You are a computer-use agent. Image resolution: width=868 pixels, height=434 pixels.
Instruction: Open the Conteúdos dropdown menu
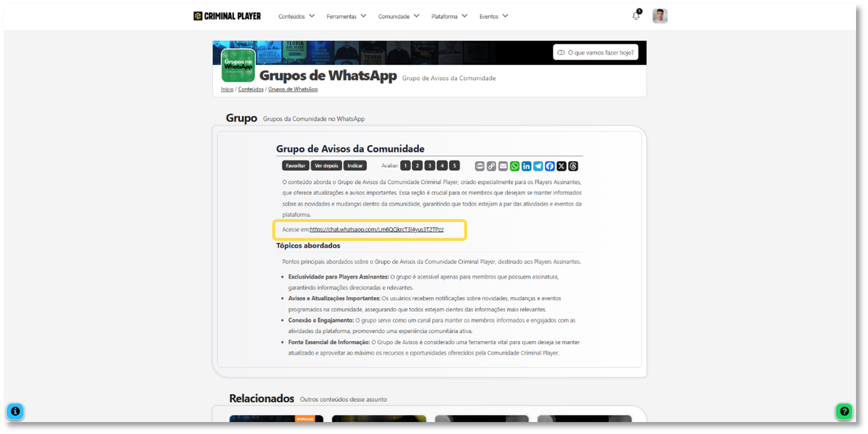pyautogui.click(x=296, y=16)
